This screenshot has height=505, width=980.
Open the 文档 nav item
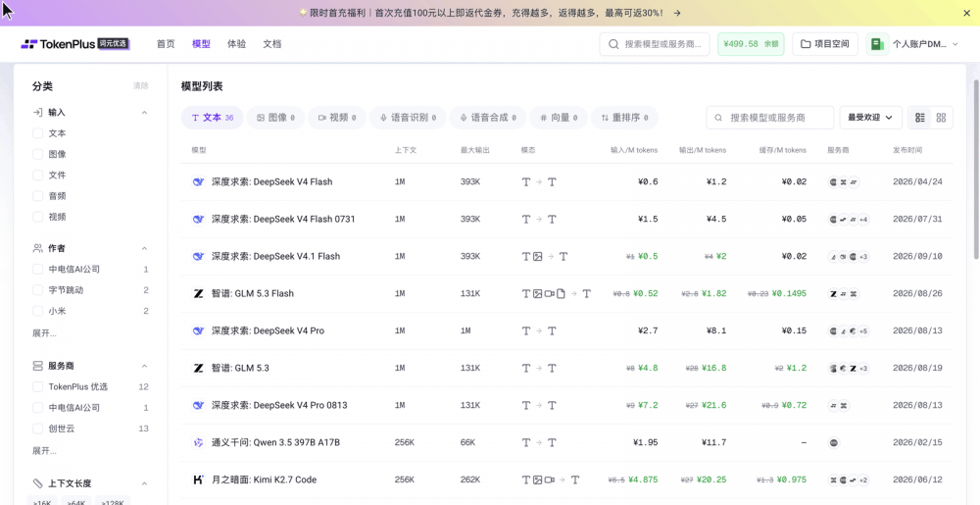click(x=271, y=44)
